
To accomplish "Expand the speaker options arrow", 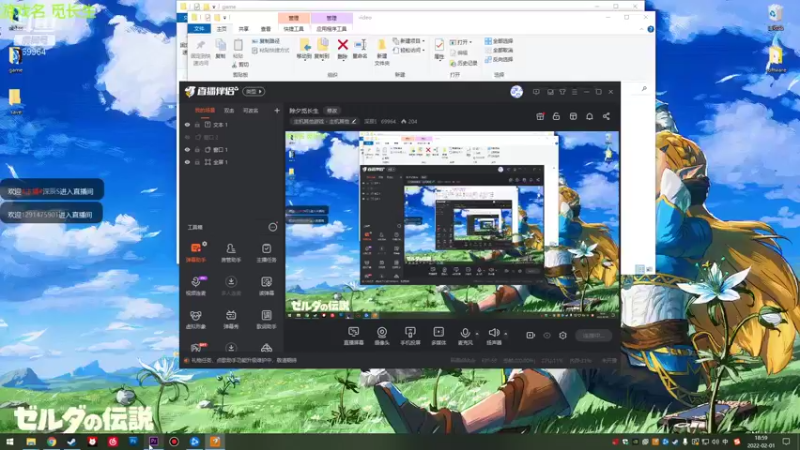I will (506, 334).
